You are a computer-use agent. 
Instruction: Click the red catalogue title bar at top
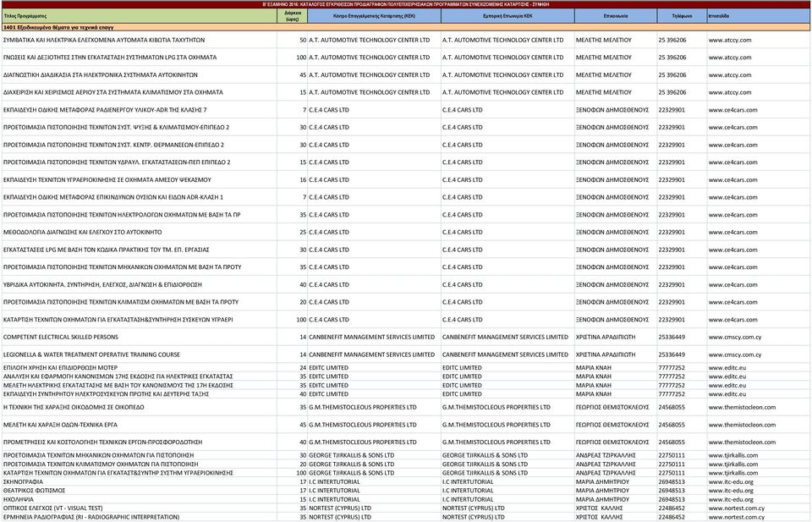click(x=406, y=4)
